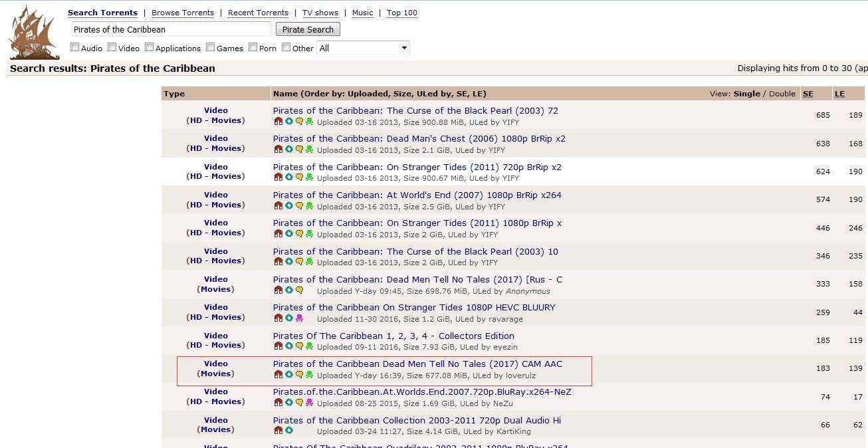The image size is (868, 448).
Task: Open the Music section
Action: click(x=362, y=13)
